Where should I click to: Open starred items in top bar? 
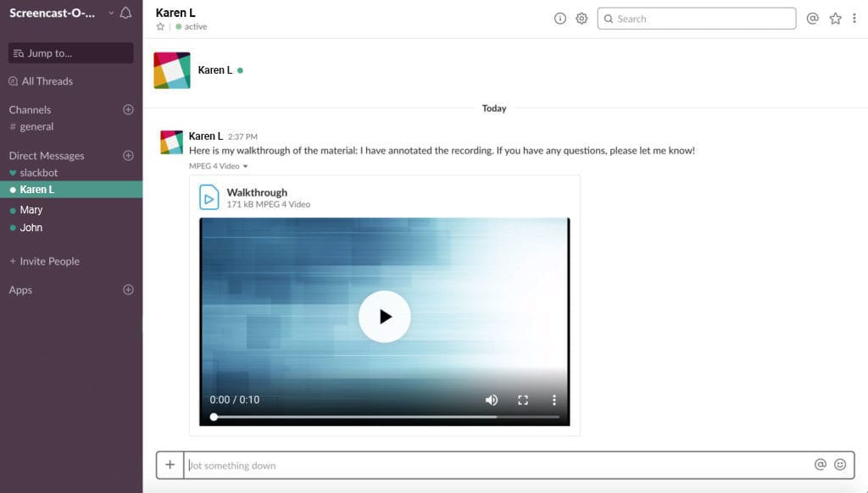(835, 19)
